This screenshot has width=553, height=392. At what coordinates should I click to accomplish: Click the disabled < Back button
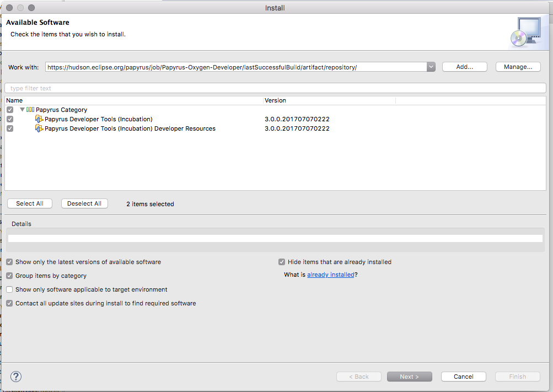pyautogui.click(x=359, y=377)
